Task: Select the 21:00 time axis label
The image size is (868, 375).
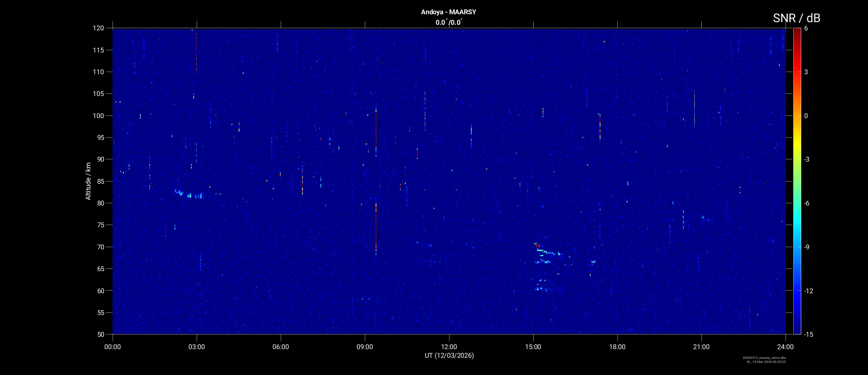Action: pyautogui.click(x=701, y=347)
